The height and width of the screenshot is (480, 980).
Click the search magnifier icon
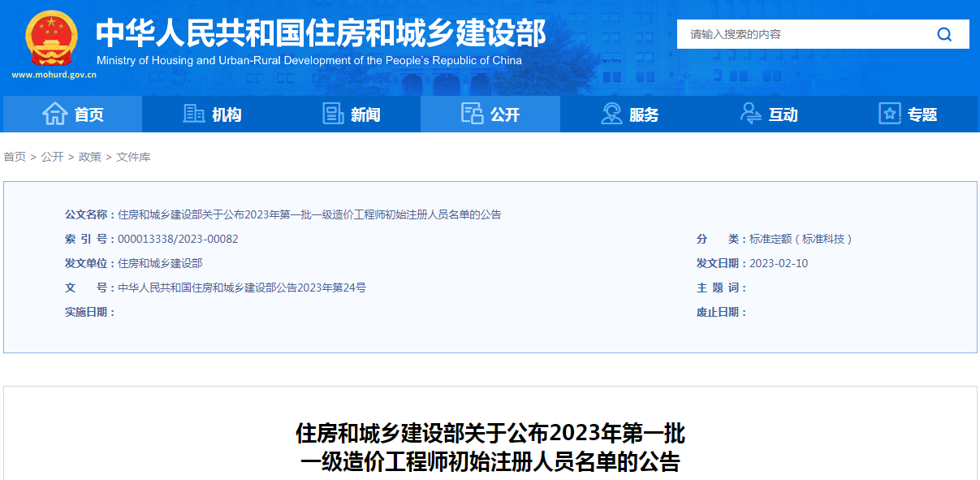coord(944,34)
